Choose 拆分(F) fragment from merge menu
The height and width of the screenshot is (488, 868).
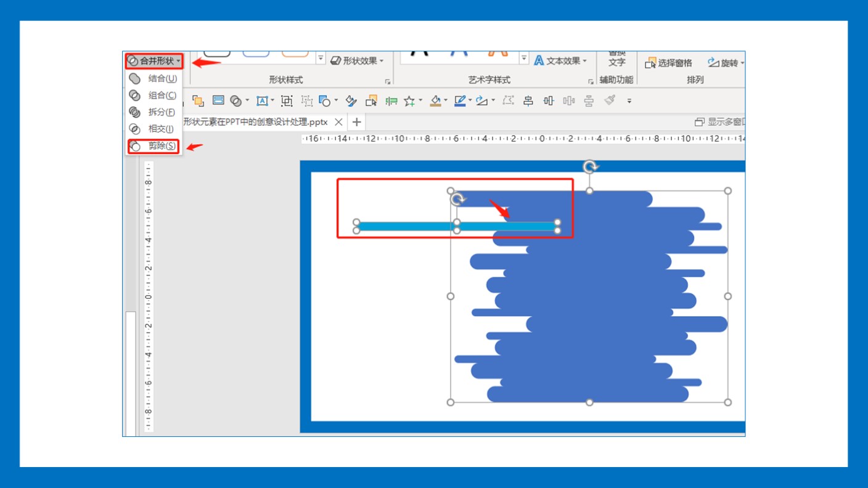tap(154, 112)
